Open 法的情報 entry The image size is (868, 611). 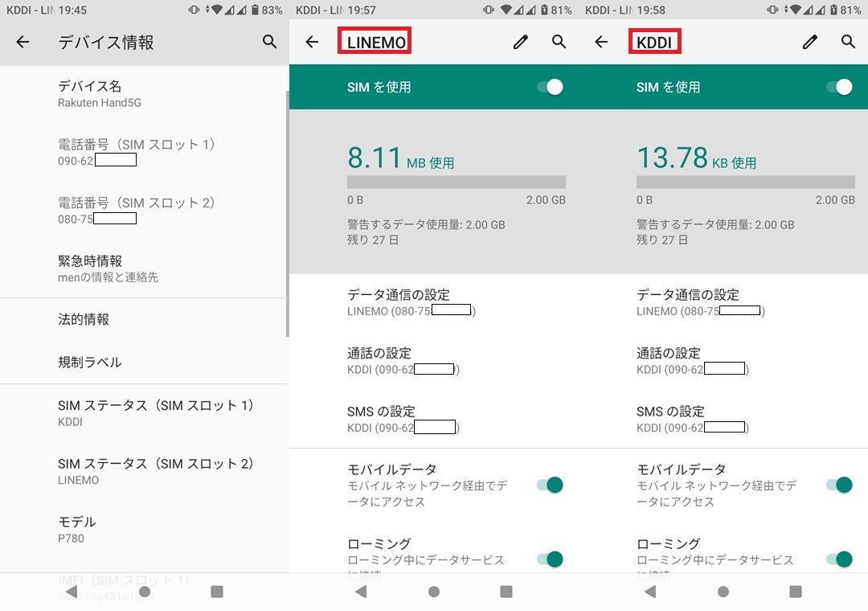144,319
